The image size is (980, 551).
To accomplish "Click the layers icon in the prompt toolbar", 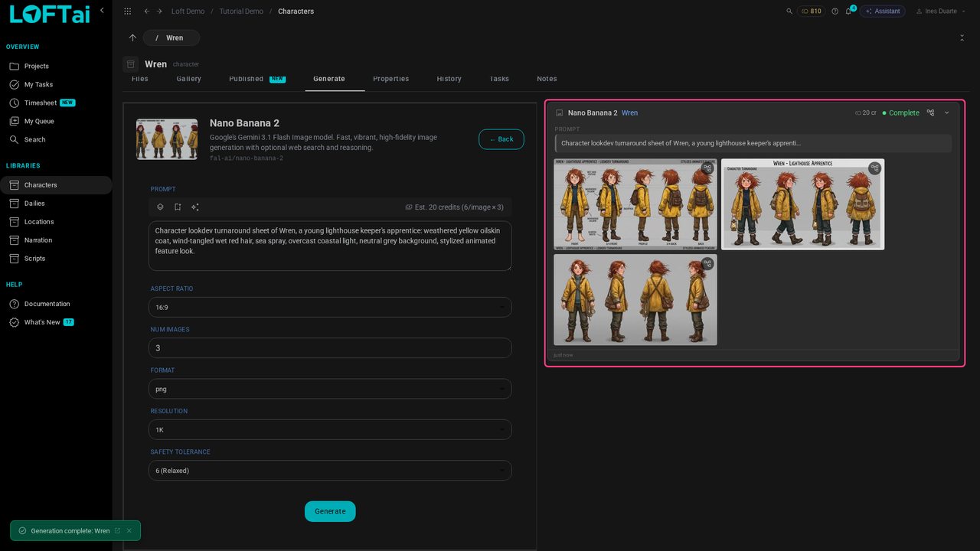I will (x=160, y=207).
